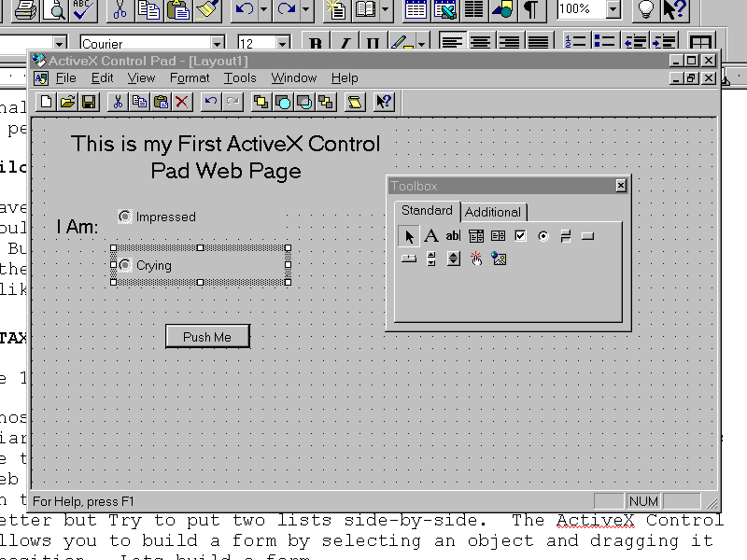Open the 100% zoom dropdown
The width and height of the screenshot is (747, 560).
613,10
